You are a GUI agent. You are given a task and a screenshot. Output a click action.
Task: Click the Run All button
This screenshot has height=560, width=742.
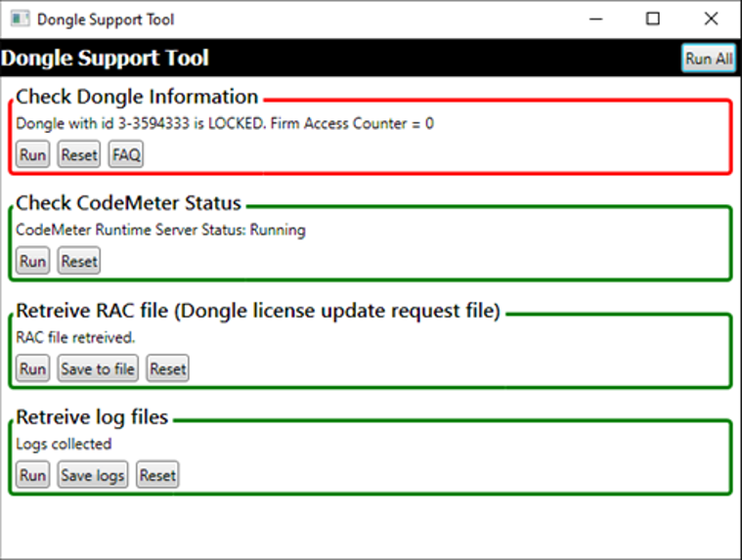709,59
